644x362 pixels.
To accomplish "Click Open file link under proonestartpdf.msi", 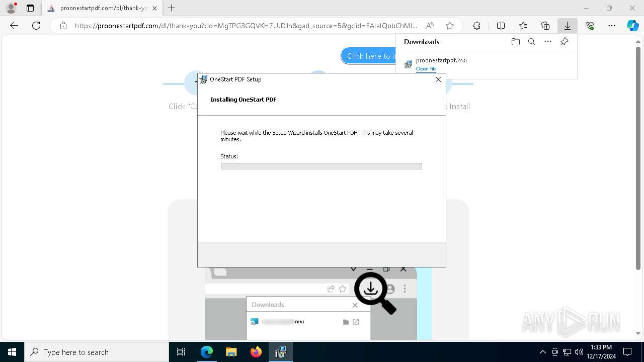I will tap(426, 69).
